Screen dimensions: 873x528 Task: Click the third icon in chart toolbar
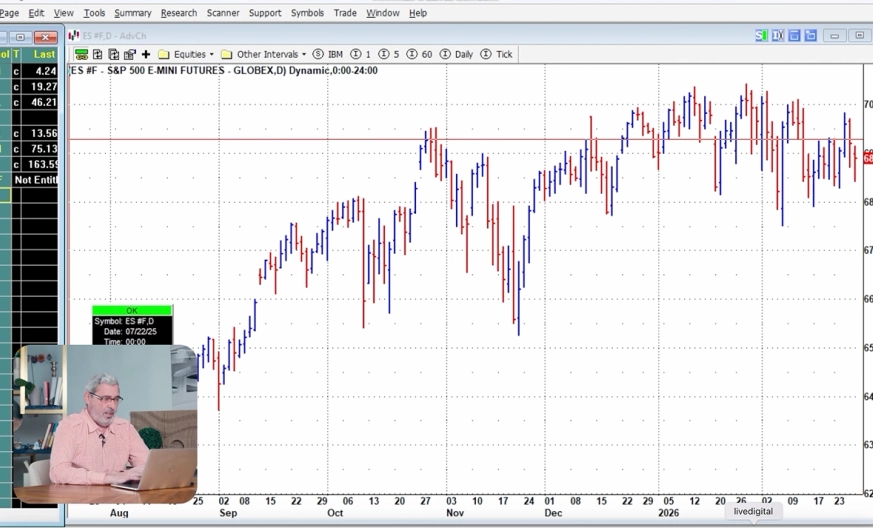pos(114,54)
